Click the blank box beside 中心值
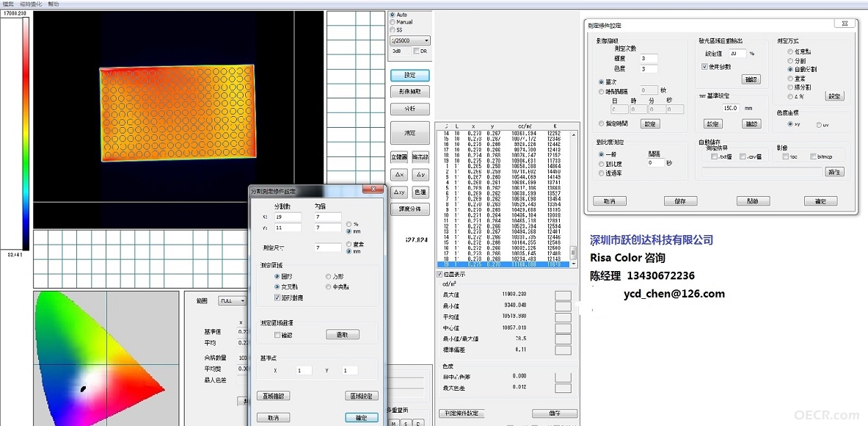 563,328
